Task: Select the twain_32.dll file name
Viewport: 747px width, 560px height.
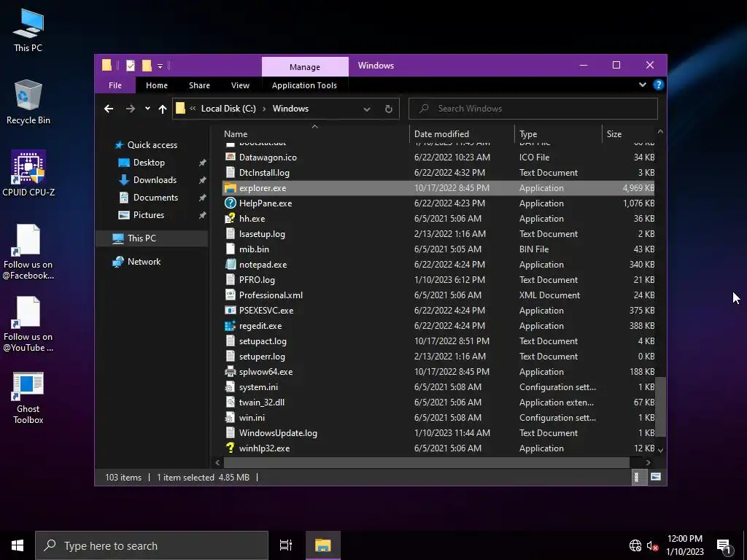Action: [x=262, y=402]
